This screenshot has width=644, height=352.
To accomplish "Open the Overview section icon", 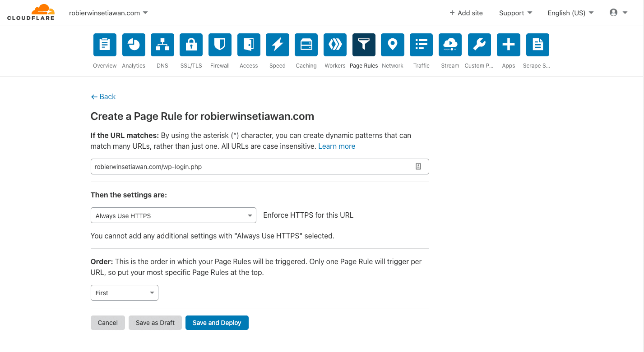I will (105, 45).
